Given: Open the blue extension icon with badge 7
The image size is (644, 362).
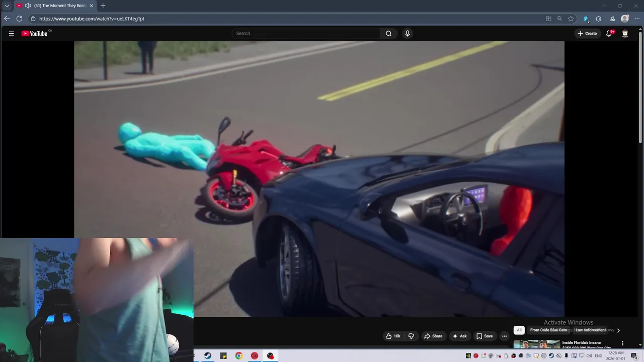Looking at the screenshot, I should tap(586, 19).
